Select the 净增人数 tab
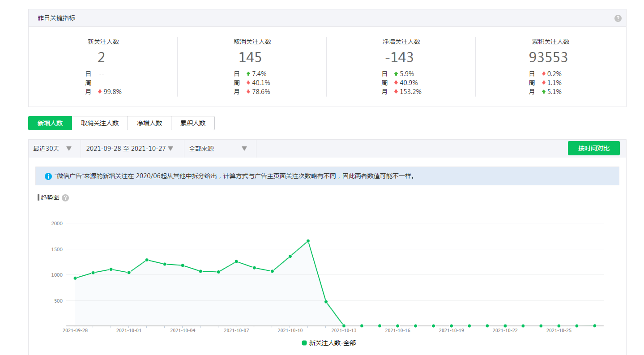Viewport: 644px width, 355px height. [149, 123]
